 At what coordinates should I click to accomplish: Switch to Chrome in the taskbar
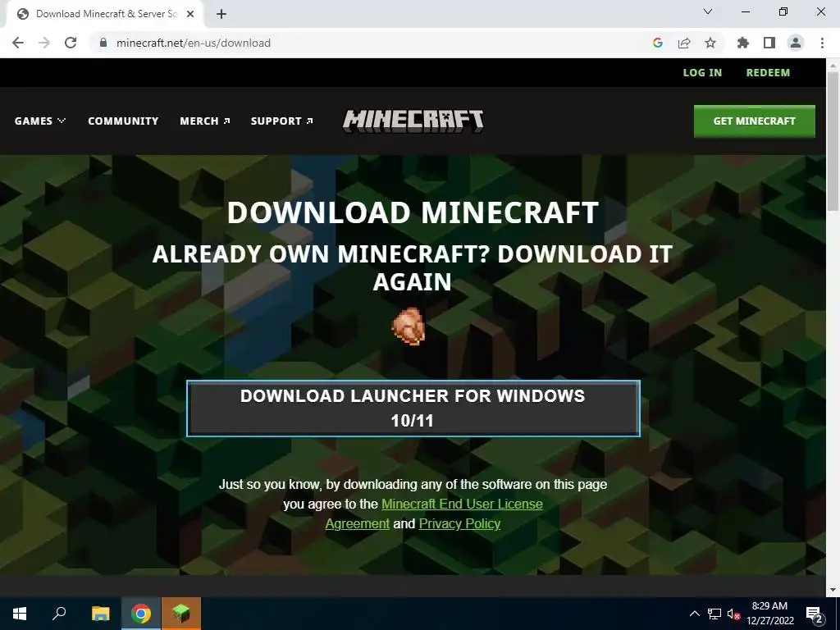point(141,614)
